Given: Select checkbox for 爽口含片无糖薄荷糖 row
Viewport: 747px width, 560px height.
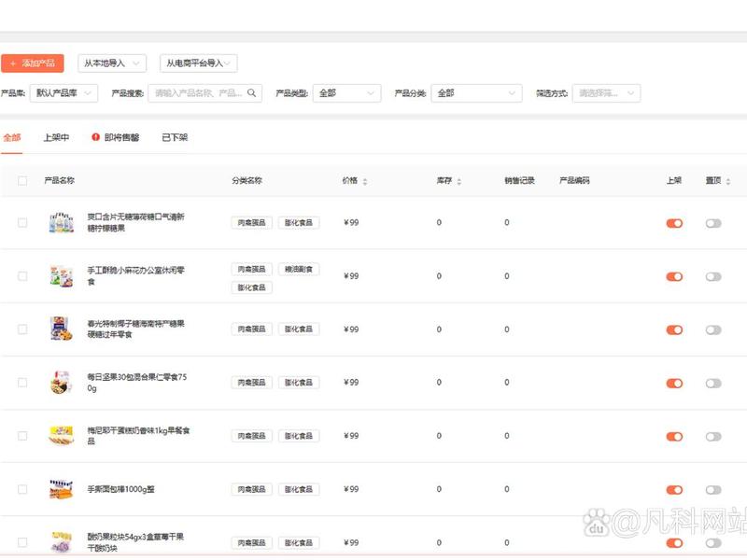Looking at the screenshot, I should [22, 222].
